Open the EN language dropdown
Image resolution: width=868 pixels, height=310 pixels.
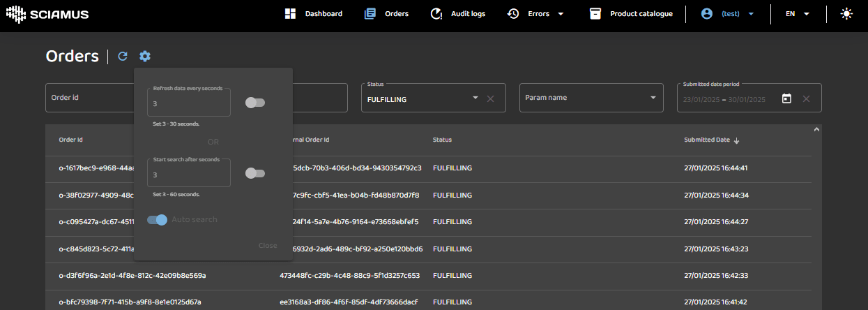point(797,14)
